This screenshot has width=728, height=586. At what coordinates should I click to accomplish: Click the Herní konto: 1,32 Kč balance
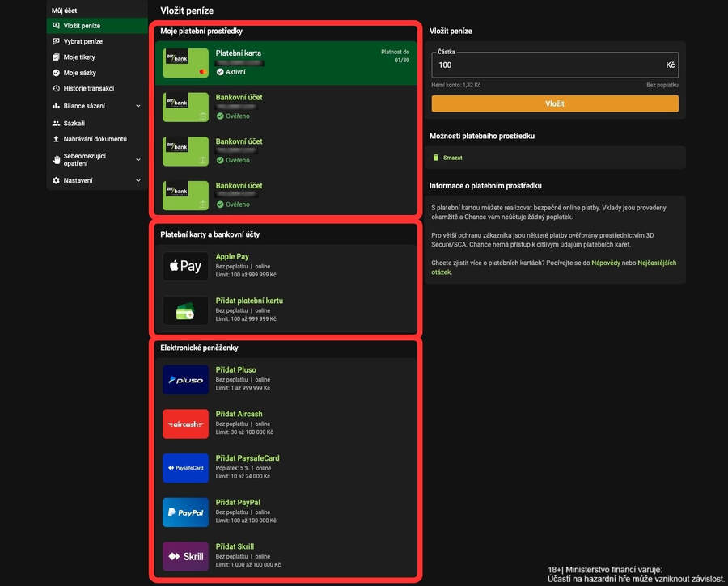tap(456, 86)
